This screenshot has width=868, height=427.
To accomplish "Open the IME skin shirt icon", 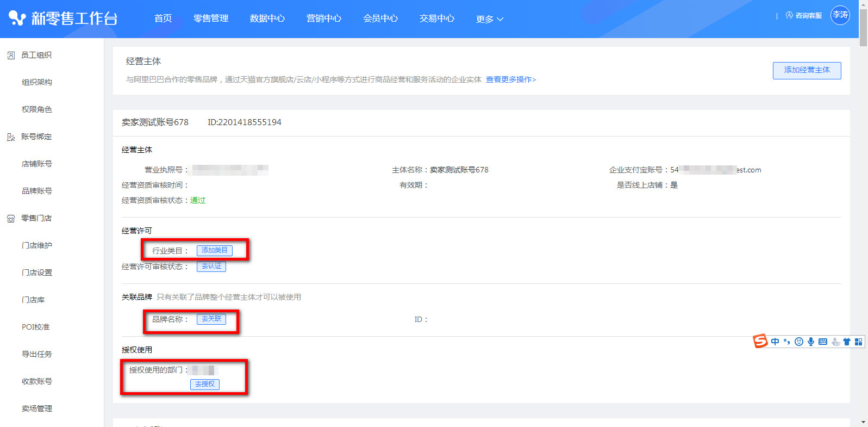I will (x=846, y=342).
